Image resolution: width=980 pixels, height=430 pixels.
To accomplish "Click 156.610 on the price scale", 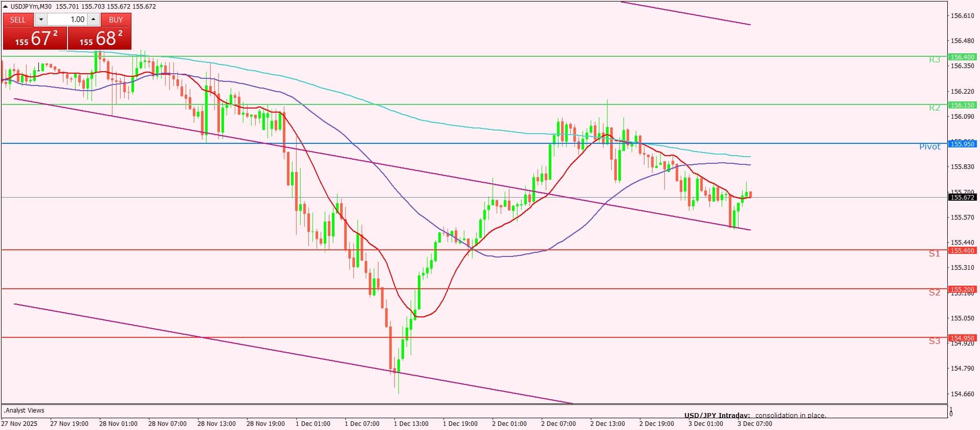I will coord(962,16).
